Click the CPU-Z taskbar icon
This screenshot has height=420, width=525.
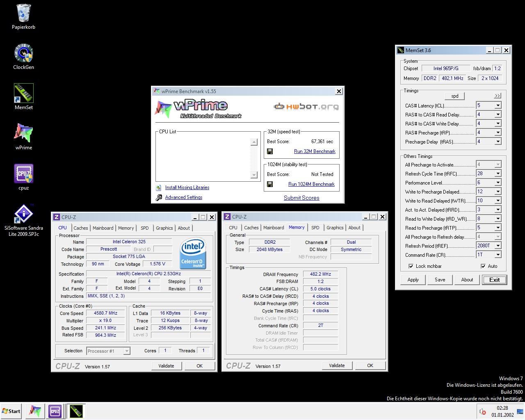coord(55,411)
